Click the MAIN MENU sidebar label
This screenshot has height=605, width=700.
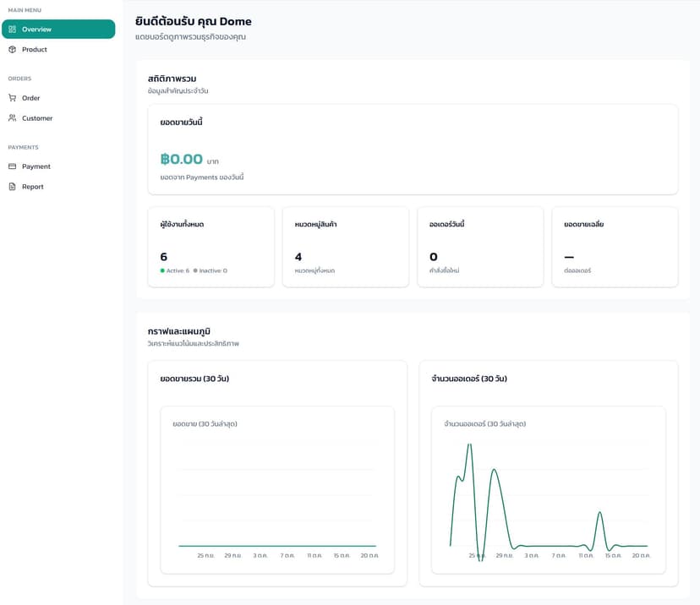click(25, 10)
